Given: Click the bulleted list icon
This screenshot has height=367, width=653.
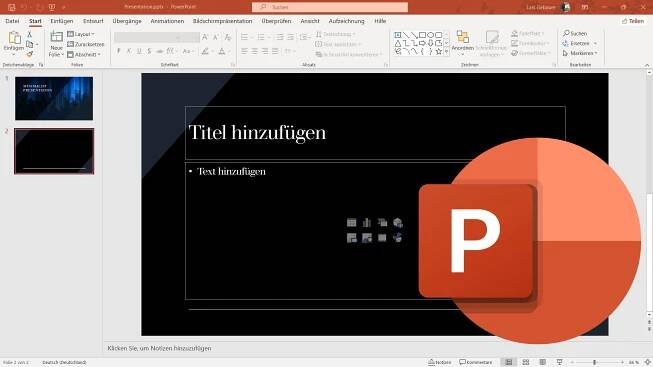Looking at the screenshot, I should pos(244,37).
